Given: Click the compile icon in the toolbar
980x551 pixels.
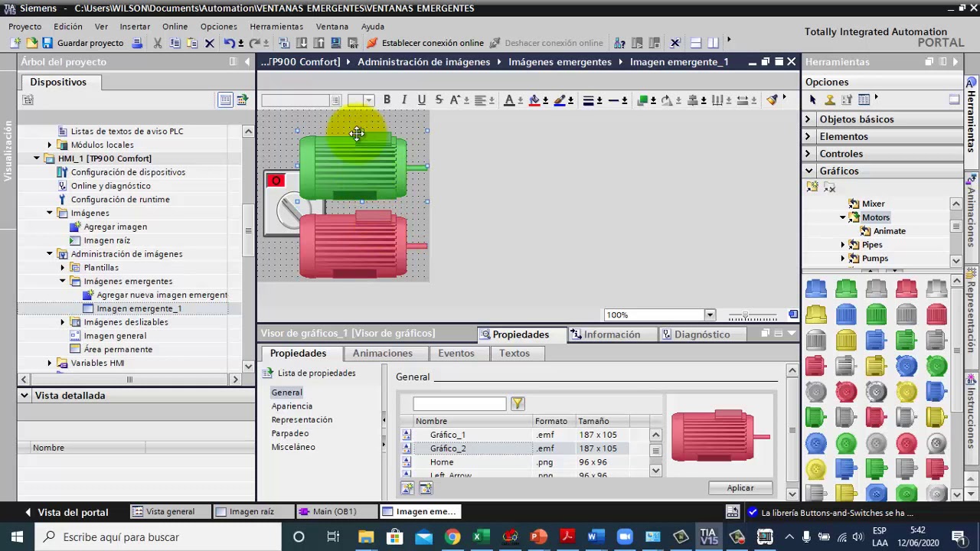Looking at the screenshot, I should point(284,43).
